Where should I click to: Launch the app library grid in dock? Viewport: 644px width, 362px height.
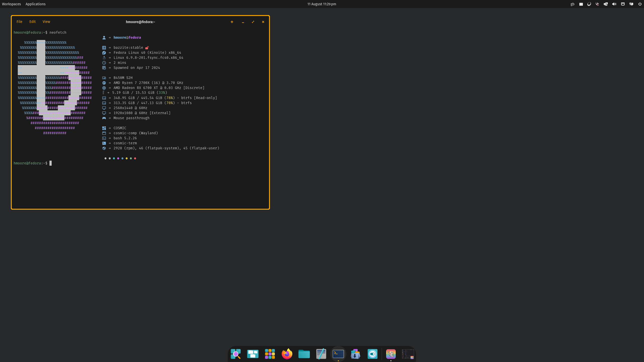[270, 354]
